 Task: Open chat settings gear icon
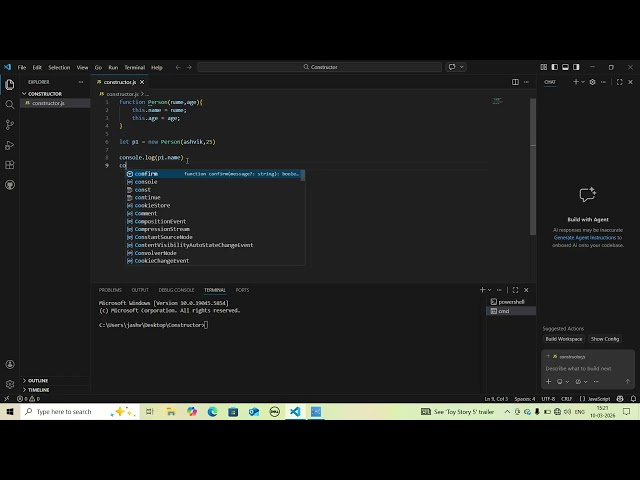(593, 82)
